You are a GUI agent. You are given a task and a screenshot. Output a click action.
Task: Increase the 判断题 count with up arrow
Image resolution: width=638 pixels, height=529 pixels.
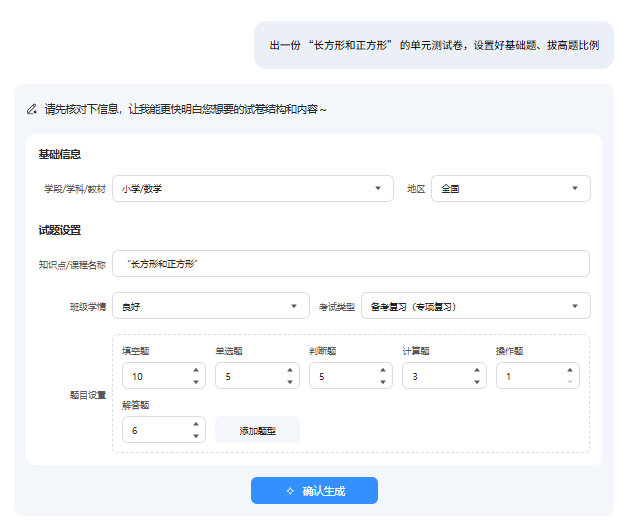(x=383, y=370)
